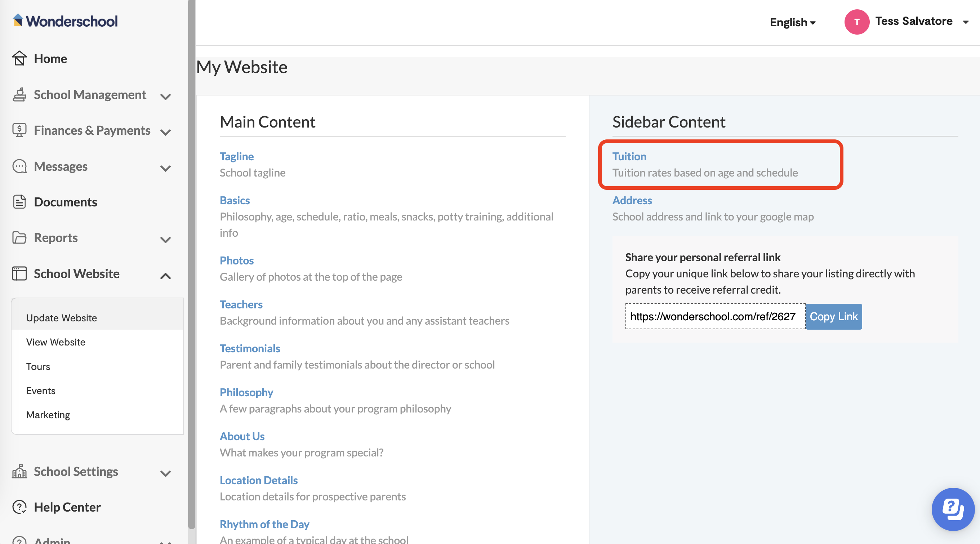Open the Address sidebar content link
Image resolution: width=980 pixels, height=544 pixels.
pos(632,200)
